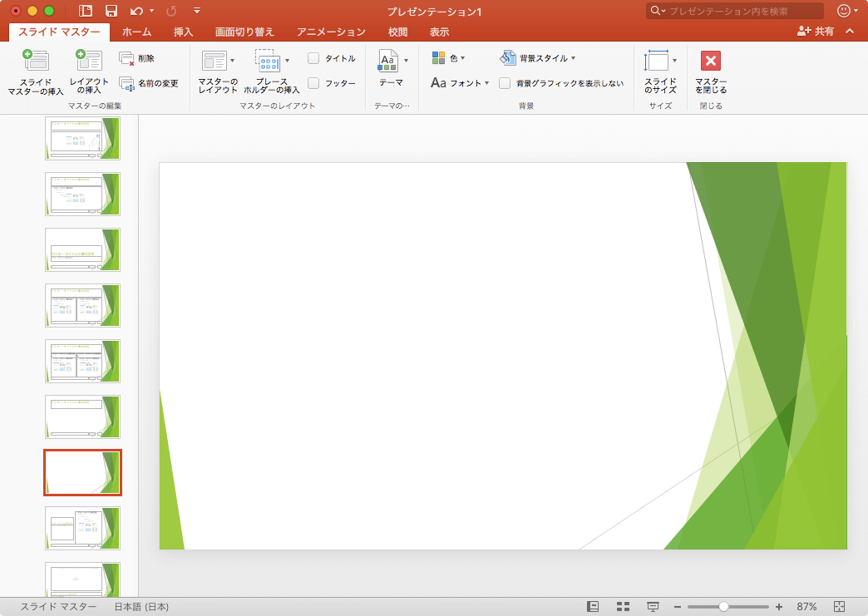This screenshot has height=616, width=868.
Task: Open Customize Quick Access Toolbar arrow
Action: pyautogui.click(x=197, y=11)
